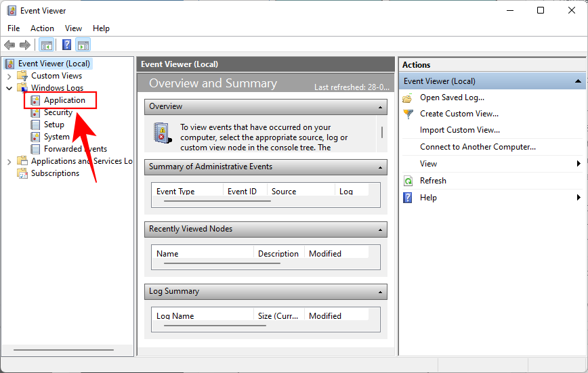Collapse the Windows Logs tree node

coord(9,88)
